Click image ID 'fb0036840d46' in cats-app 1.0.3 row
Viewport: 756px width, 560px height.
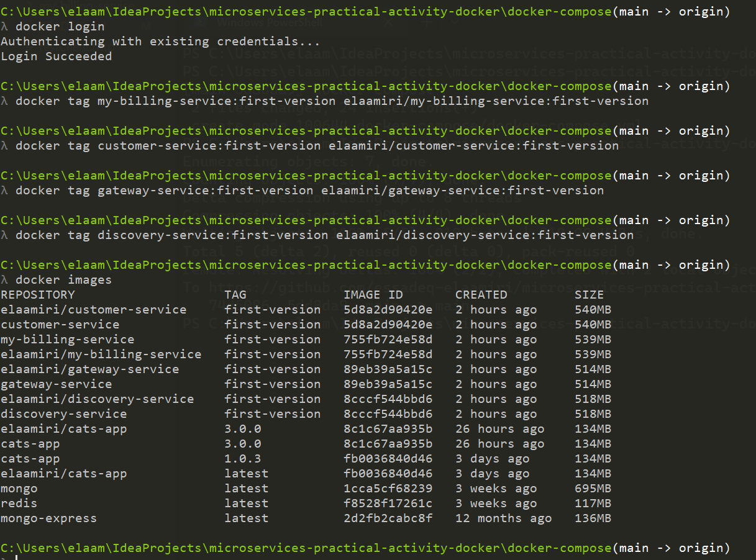click(388, 459)
